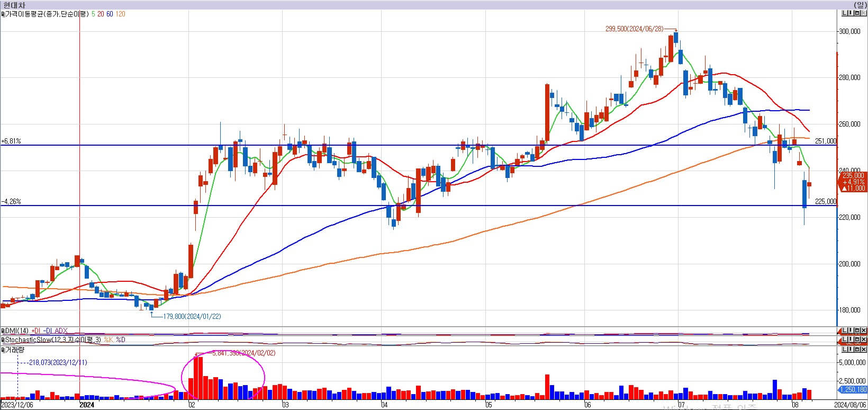Click the 2024/08/06 end date label

coord(851,405)
